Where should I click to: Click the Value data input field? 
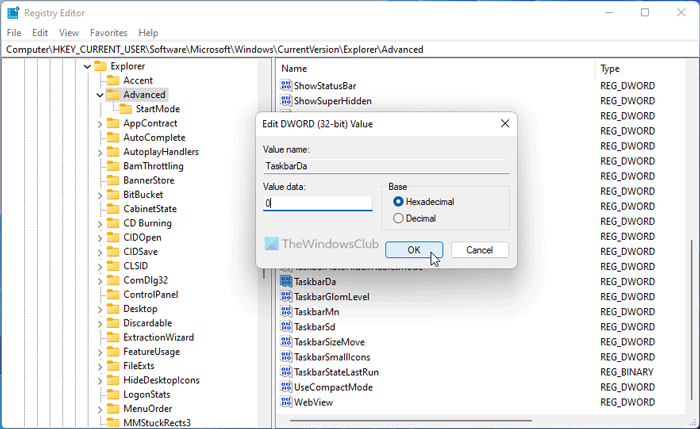(317, 204)
